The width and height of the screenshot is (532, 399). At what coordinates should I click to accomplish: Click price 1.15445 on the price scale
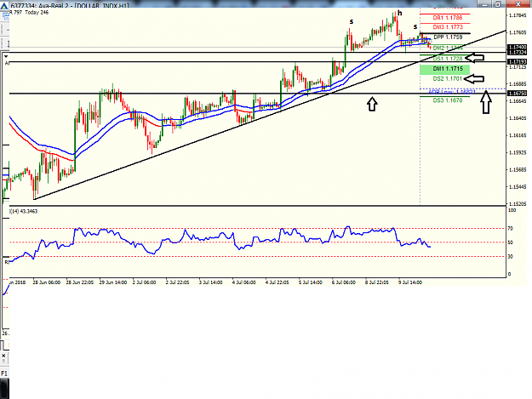point(518,187)
